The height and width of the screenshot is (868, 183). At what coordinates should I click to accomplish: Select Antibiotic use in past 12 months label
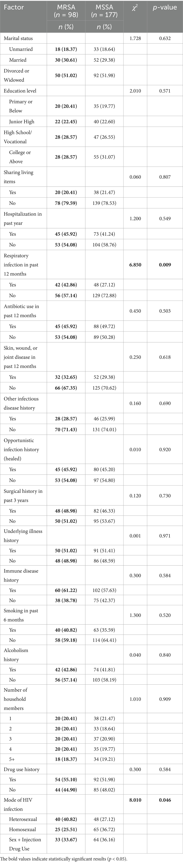click(21, 311)
